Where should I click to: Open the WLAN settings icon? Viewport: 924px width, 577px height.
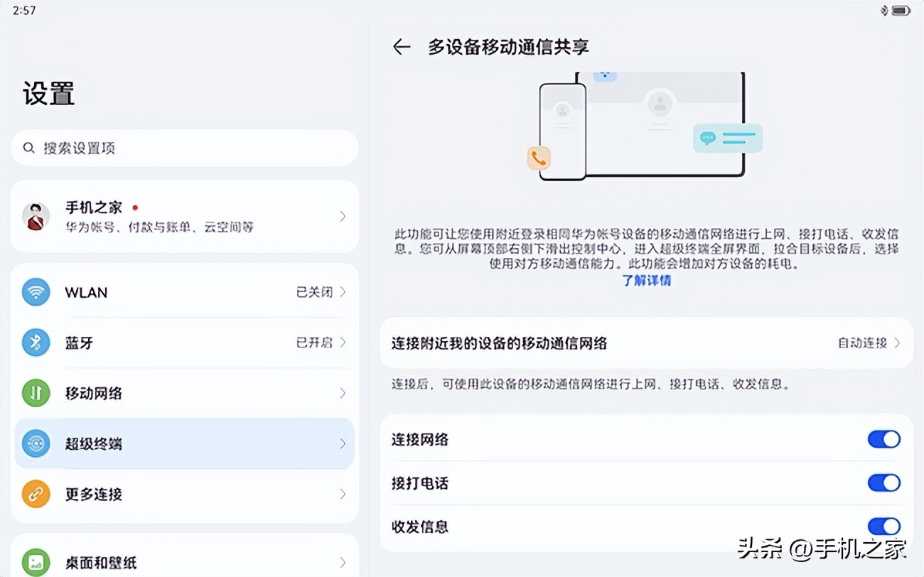[x=36, y=292]
